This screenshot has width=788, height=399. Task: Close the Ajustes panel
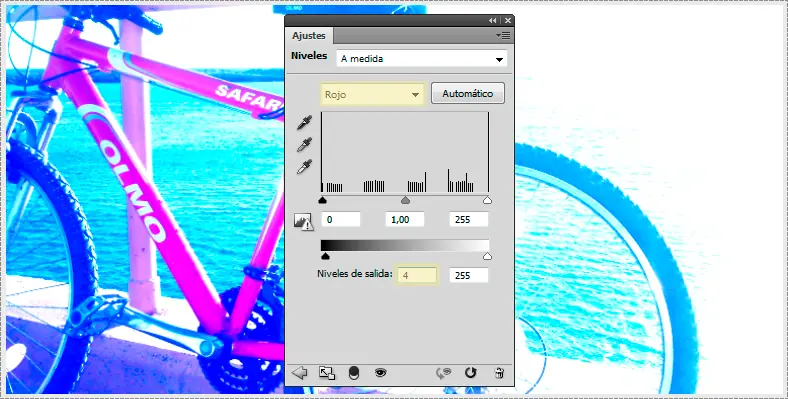click(508, 21)
